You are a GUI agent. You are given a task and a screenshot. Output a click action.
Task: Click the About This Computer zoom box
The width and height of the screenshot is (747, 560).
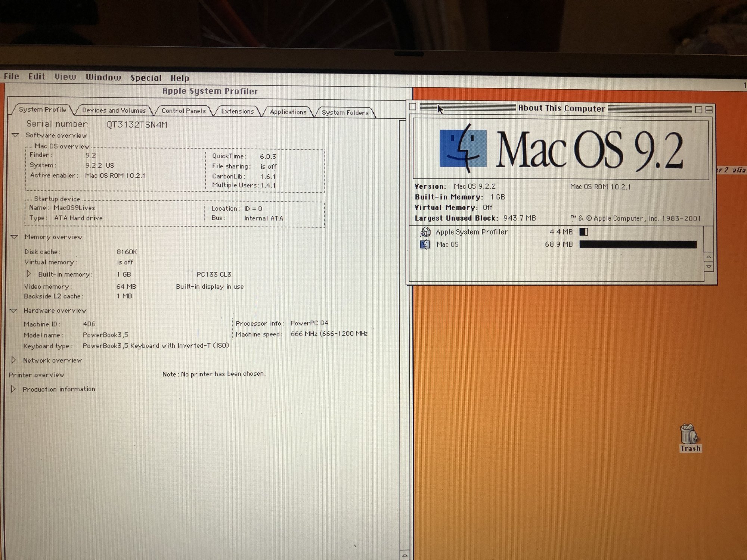point(698,109)
